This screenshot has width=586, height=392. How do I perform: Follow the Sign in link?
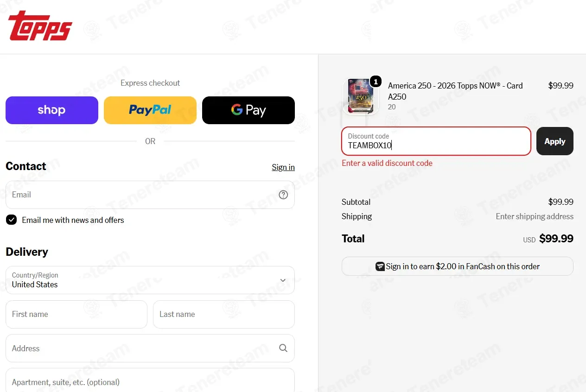click(283, 167)
